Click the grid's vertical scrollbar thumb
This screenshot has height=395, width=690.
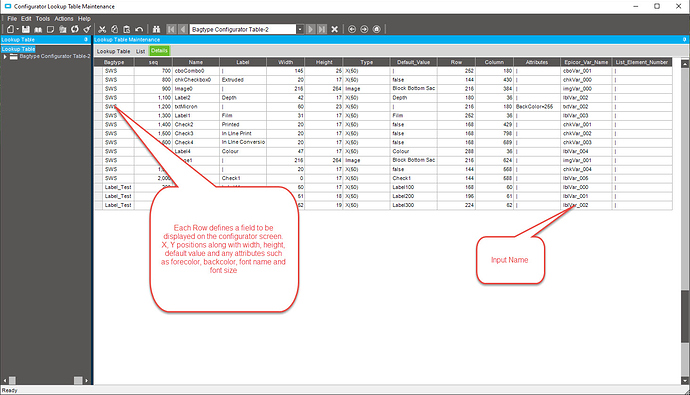click(x=685, y=316)
